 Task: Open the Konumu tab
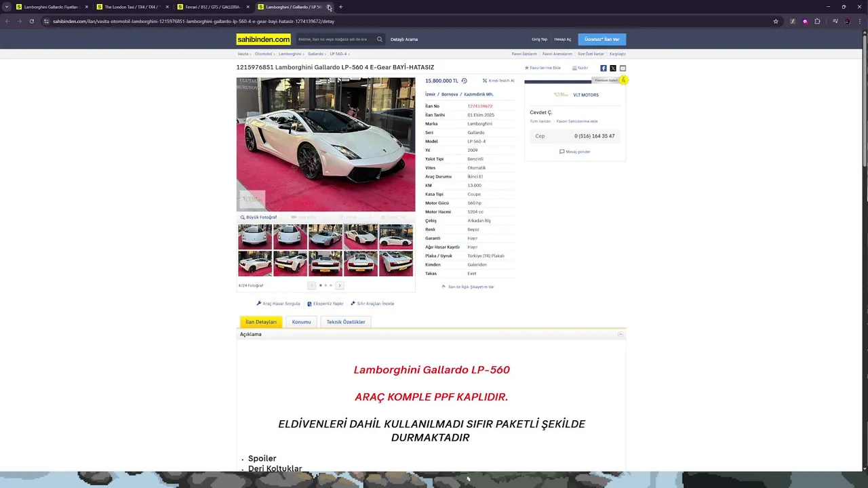[301, 322]
